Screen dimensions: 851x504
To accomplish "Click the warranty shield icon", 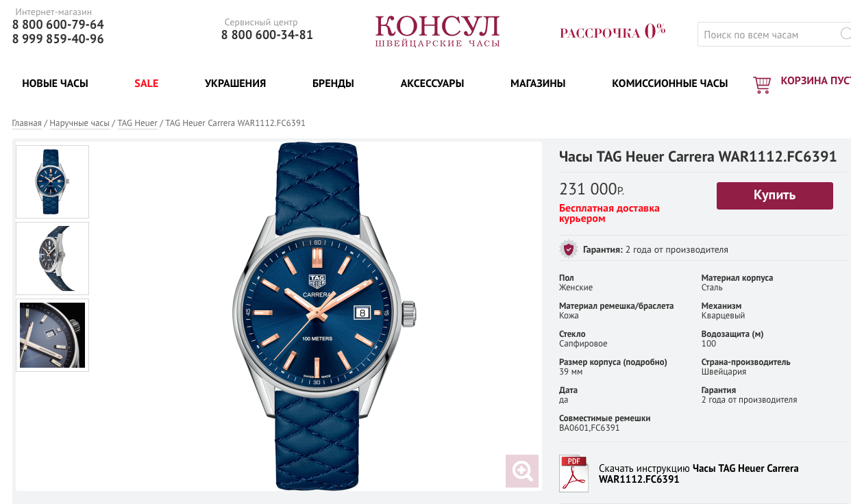I will [x=568, y=249].
